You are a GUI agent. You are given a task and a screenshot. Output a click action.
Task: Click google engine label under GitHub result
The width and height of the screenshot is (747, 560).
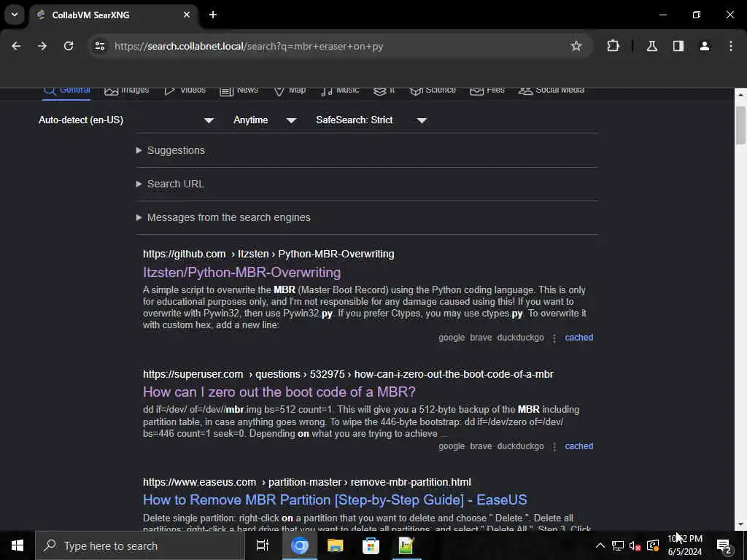[452, 338]
